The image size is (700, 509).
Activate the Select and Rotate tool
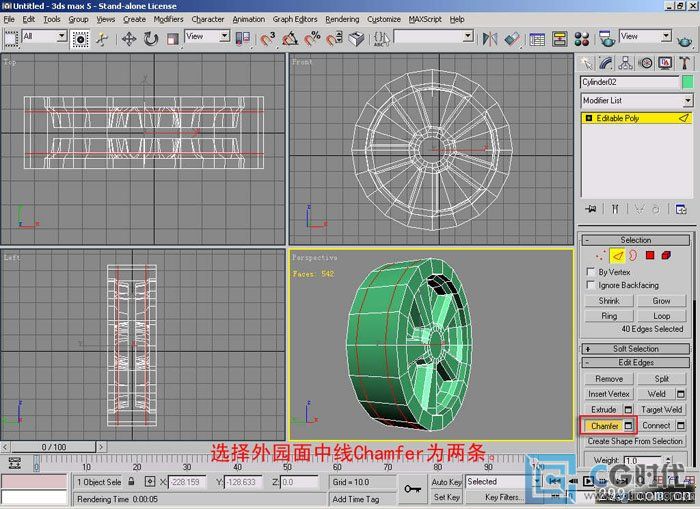click(151, 39)
